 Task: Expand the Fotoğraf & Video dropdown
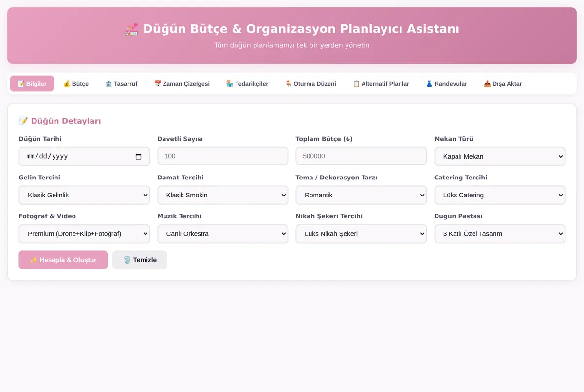point(84,233)
